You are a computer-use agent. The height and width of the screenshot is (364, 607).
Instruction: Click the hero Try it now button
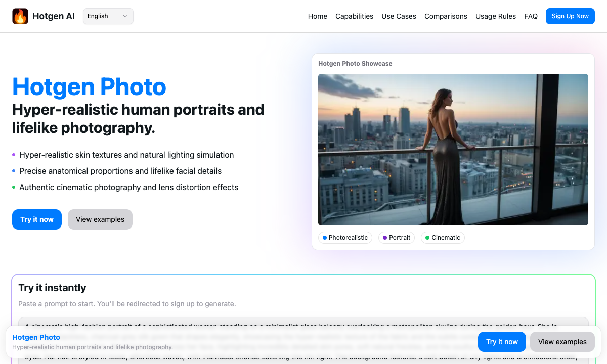37,219
